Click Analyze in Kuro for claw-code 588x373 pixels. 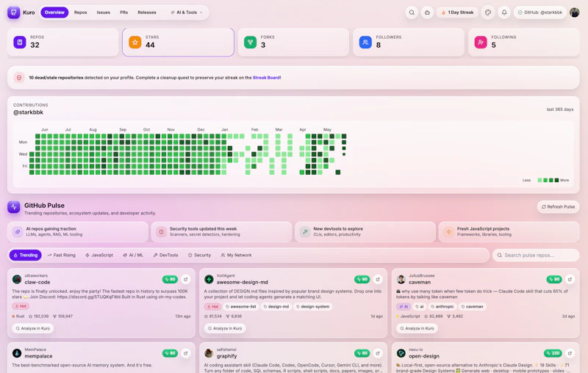click(33, 328)
